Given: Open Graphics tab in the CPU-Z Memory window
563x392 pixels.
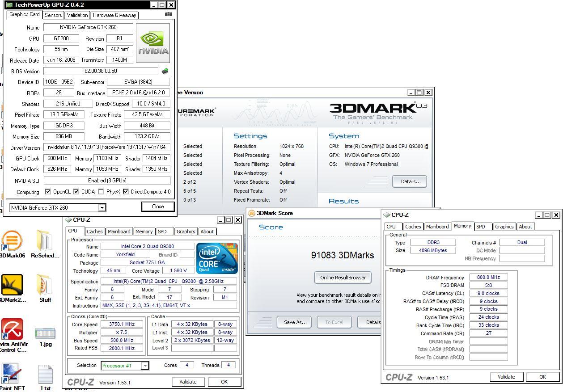Looking at the screenshot, I should (x=504, y=227).
